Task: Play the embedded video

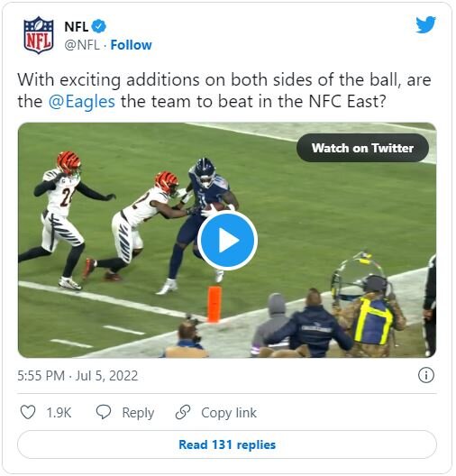Action: [227, 240]
